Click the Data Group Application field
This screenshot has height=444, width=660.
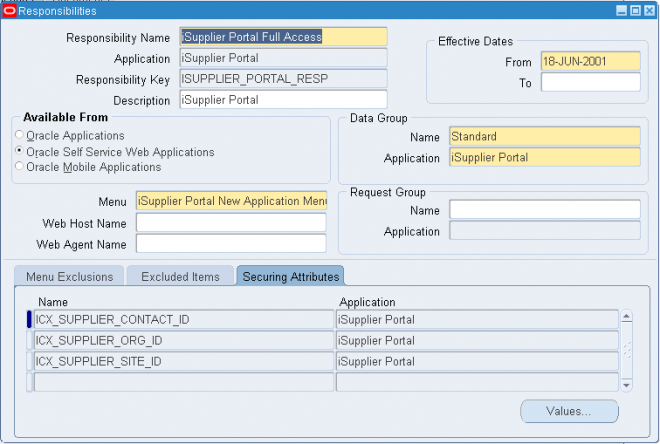(x=545, y=157)
